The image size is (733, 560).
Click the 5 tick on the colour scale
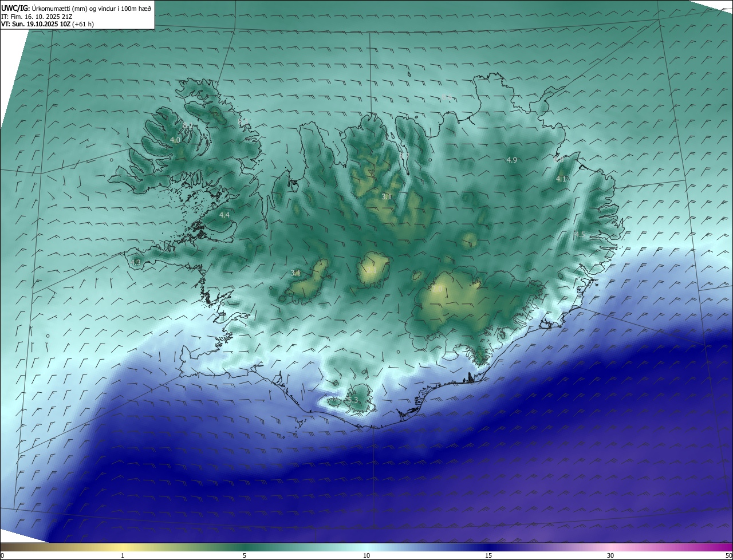point(245,555)
